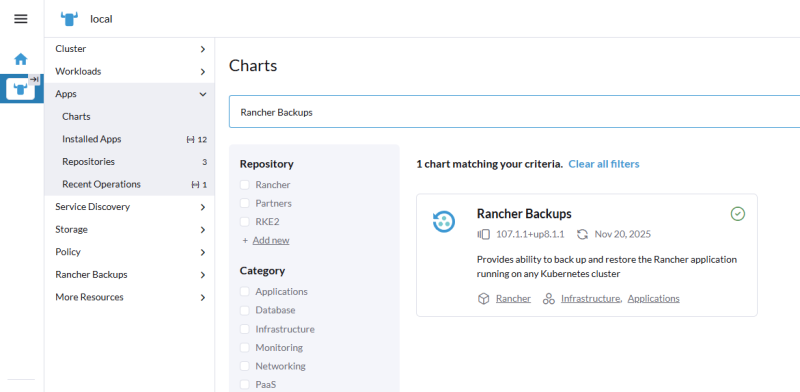Click the namespaced icon beside Installed Apps count

tap(190, 139)
